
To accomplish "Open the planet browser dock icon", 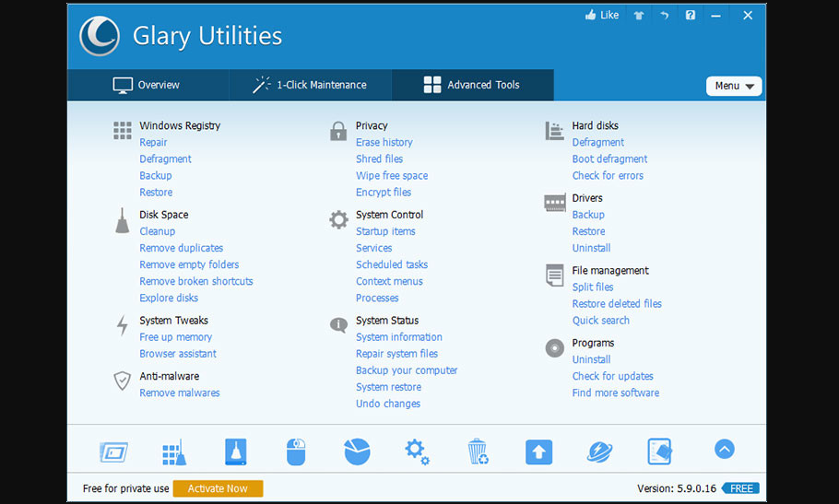I will (x=599, y=452).
